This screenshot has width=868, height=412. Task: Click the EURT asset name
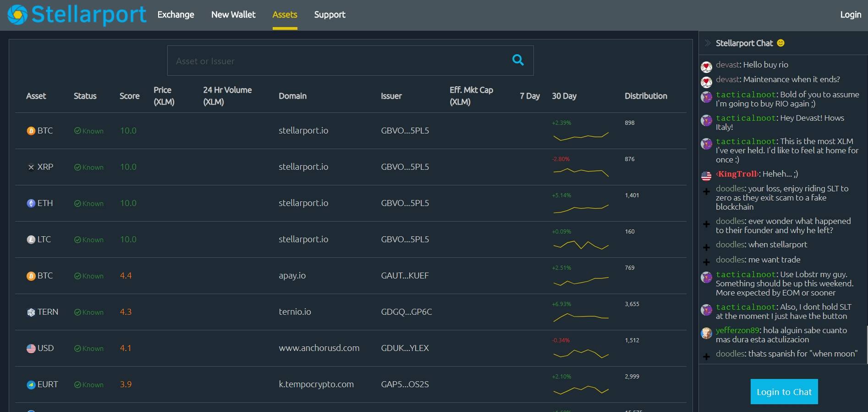pyautogui.click(x=48, y=384)
